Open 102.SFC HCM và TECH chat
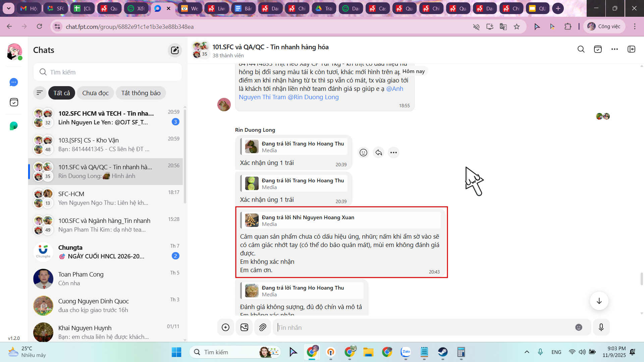The image size is (644, 362). coord(106,118)
